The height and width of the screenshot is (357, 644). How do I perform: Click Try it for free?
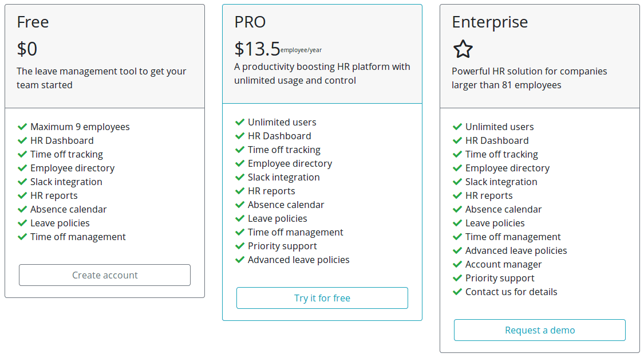pos(322,298)
